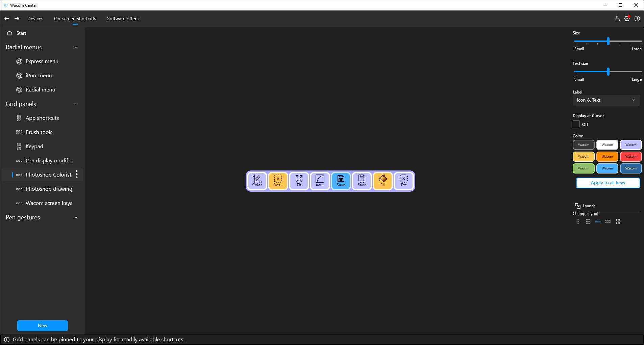Click the Text size slider handle
This screenshot has width=644, height=345.
point(608,72)
